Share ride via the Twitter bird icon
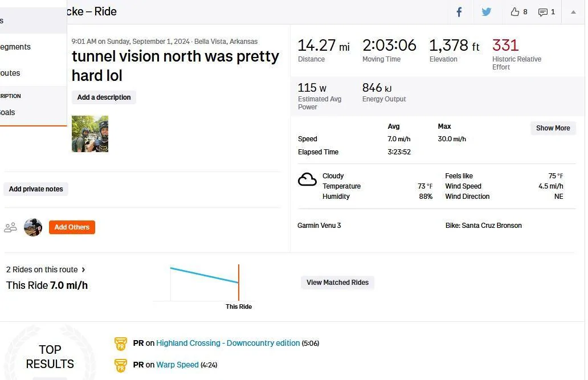This screenshot has height=380, width=588. [x=487, y=11]
